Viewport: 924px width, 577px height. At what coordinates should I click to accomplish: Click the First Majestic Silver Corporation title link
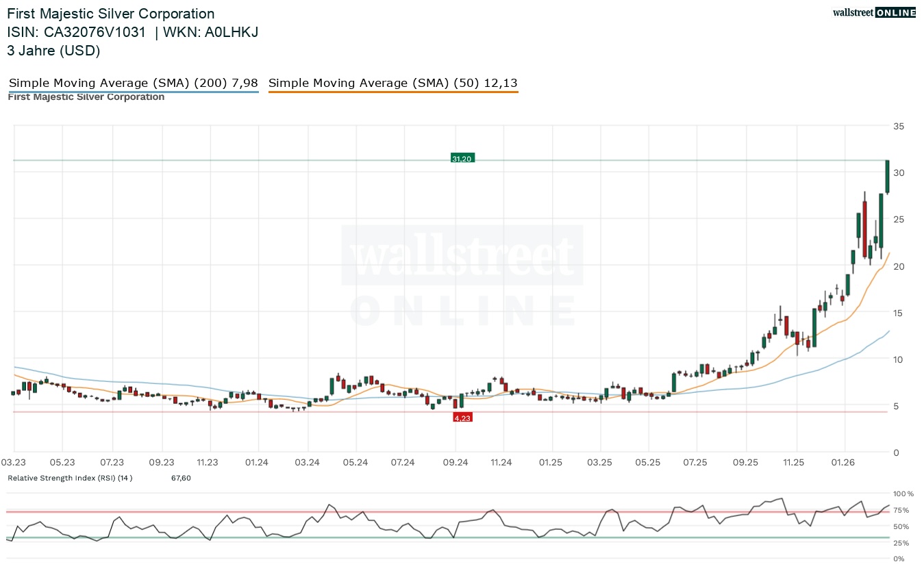[x=110, y=13]
